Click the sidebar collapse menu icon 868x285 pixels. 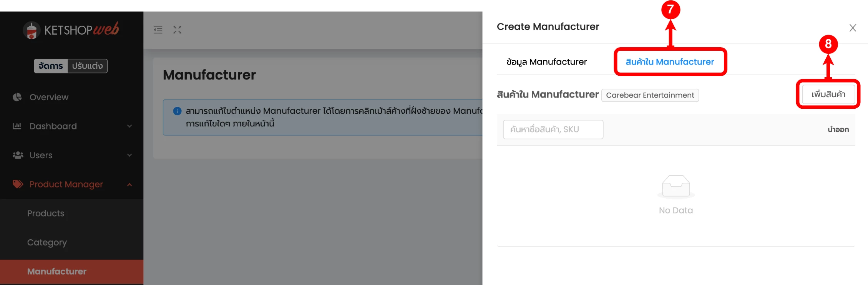158,30
